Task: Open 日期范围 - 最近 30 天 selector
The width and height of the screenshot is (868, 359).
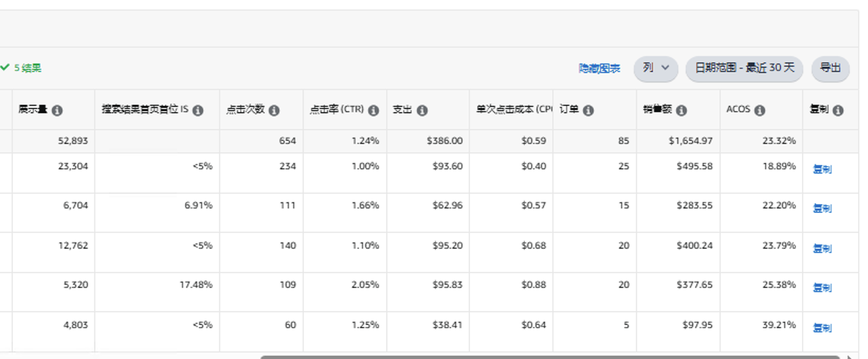Action: coord(744,68)
